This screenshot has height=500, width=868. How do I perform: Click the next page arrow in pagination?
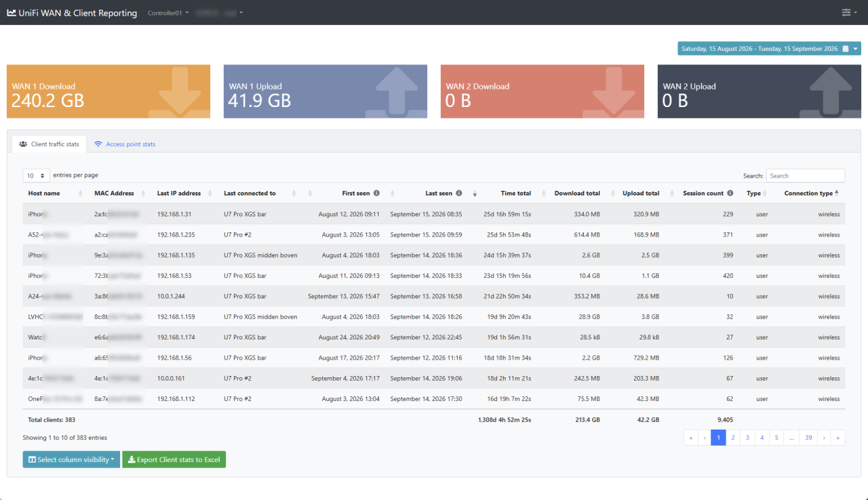pos(824,438)
